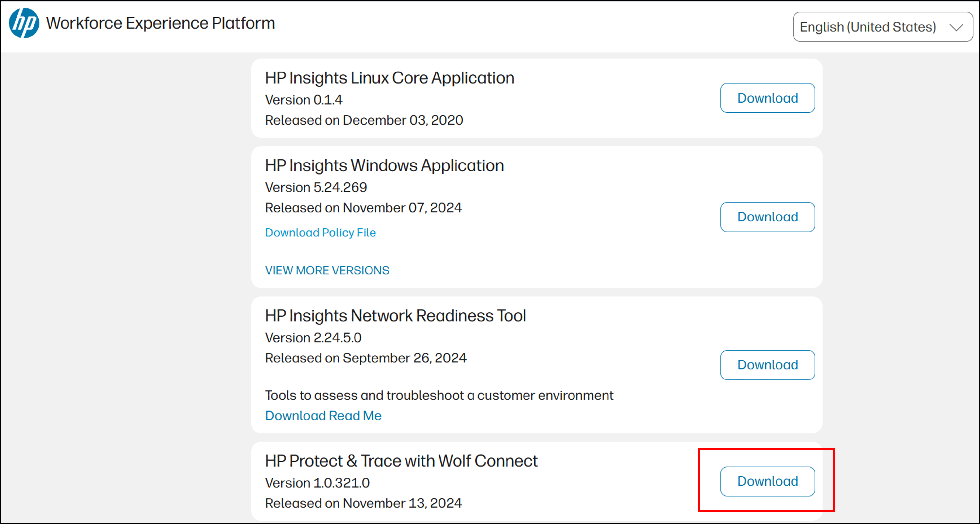
Task: Click the Version 1.0.321.0 text
Action: [317, 483]
